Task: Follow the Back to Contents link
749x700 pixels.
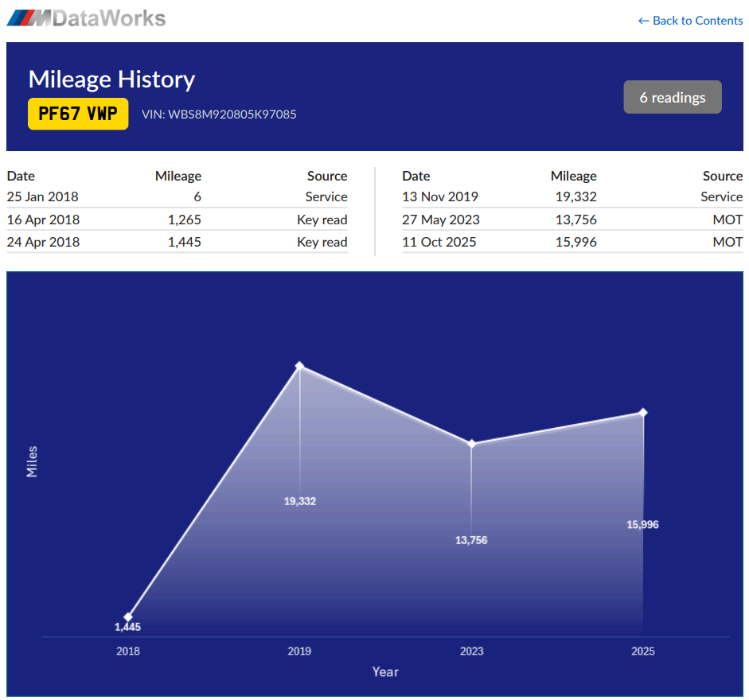Action: tap(689, 21)
